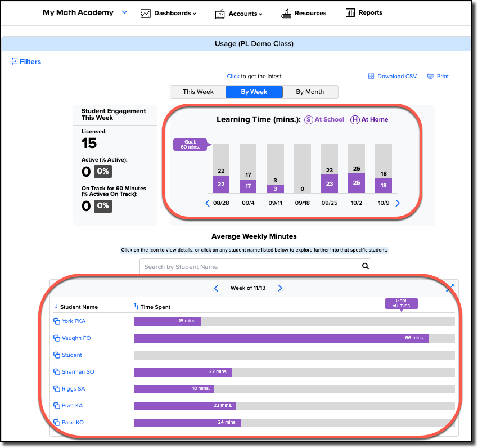Viewport: 478px width, 448px height.
Task: Sort by Student Name arrow
Action: click(x=56, y=306)
